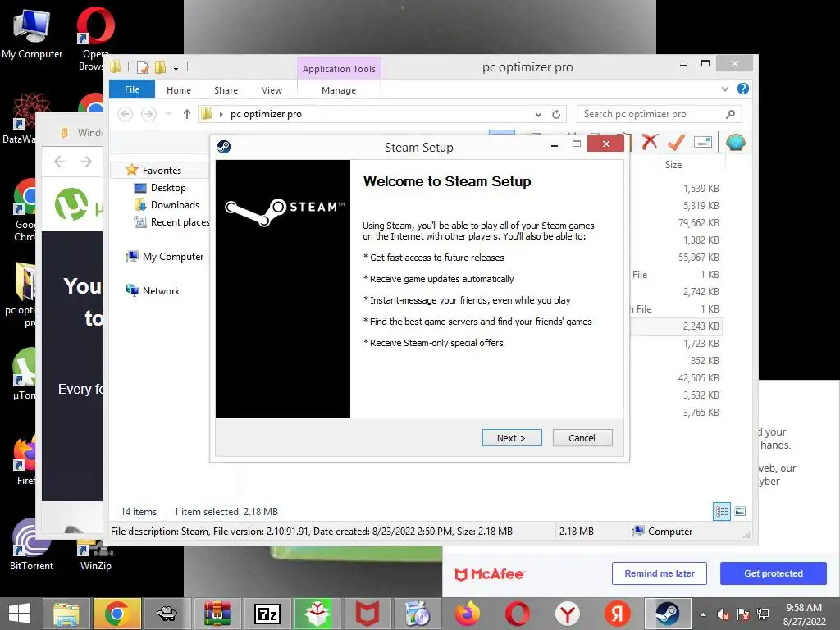Open the View ribbon tab
This screenshot has height=630, width=840.
[x=272, y=90]
